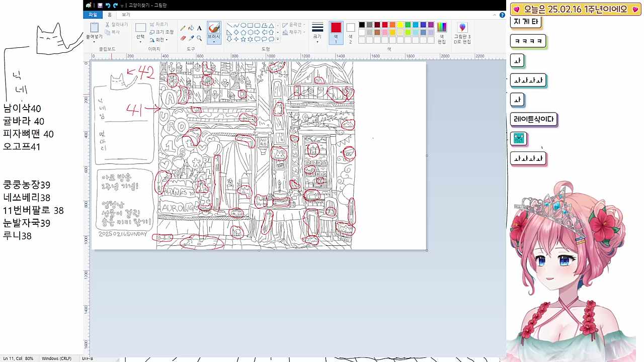Screen dimensions: 644x362
Task: Pick the Diamond shape
Action: pos(236,32)
